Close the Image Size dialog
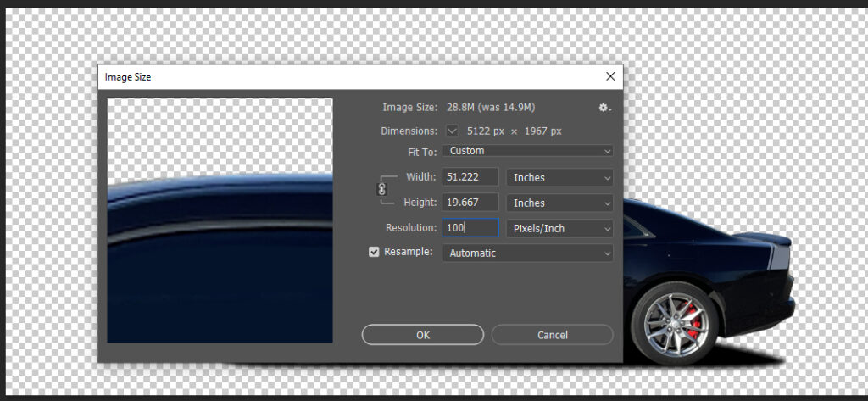 pos(609,76)
